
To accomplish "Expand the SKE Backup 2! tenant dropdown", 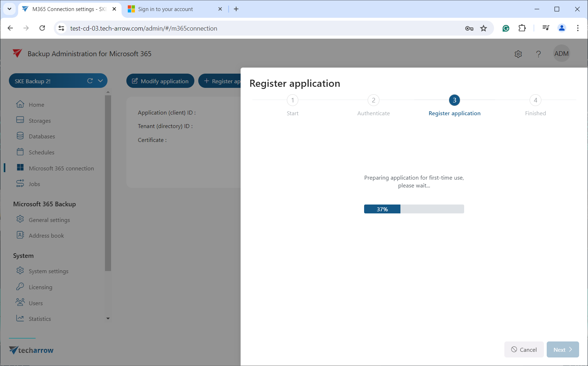I will tap(100, 81).
